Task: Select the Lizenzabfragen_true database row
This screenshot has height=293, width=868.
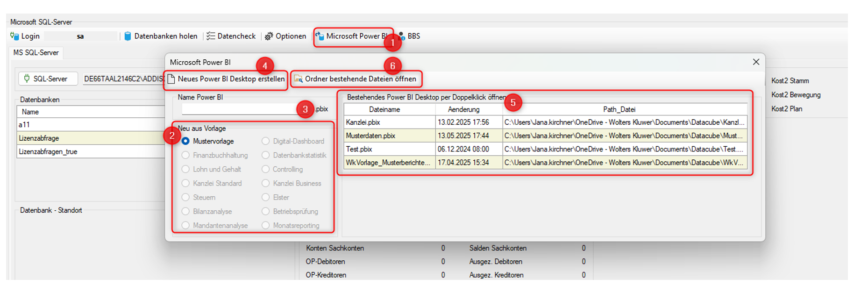Action: point(91,151)
